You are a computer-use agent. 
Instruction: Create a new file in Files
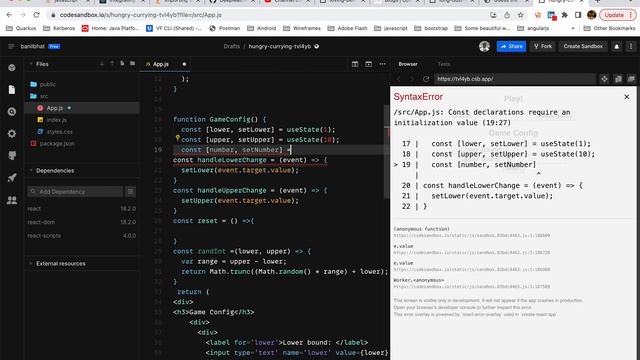[x=122, y=64]
